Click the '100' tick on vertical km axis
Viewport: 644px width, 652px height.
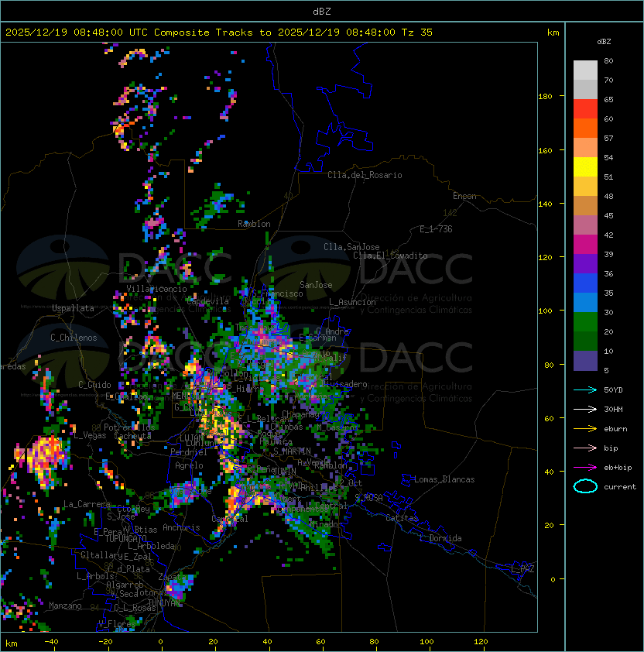tap(545, 311)
